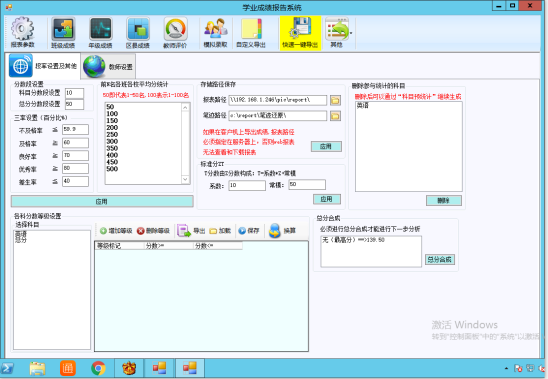
Task: Click top-N list scrollbar down arrow
Action: click(186, 179)
